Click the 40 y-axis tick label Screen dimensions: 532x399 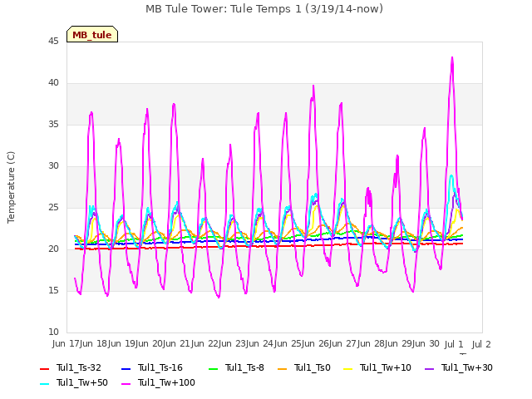click(53, 83)
